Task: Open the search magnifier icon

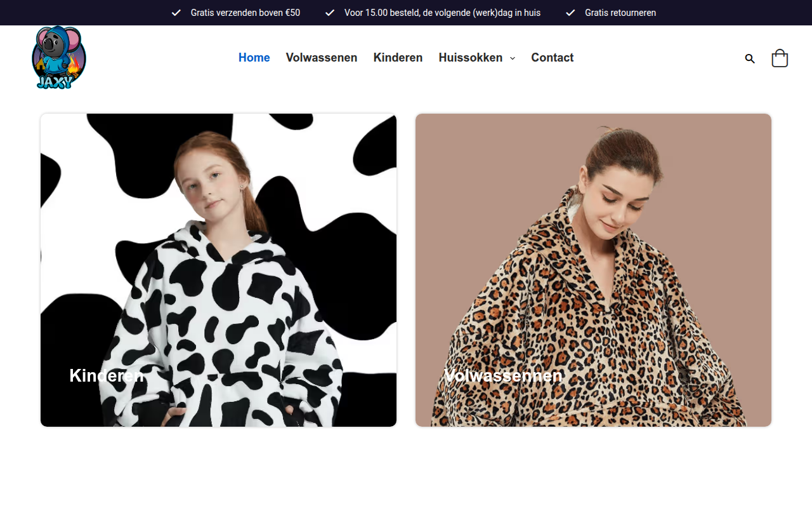Action: [750, 58]
